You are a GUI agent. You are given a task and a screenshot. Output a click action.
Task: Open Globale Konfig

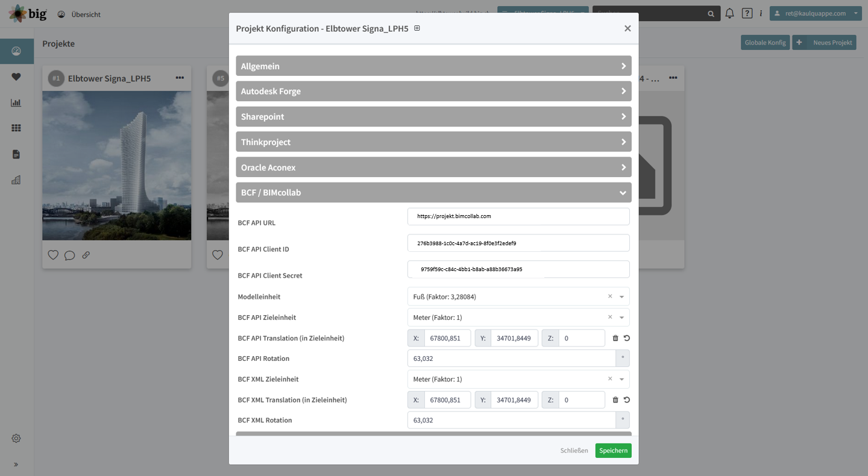[765, 42]
